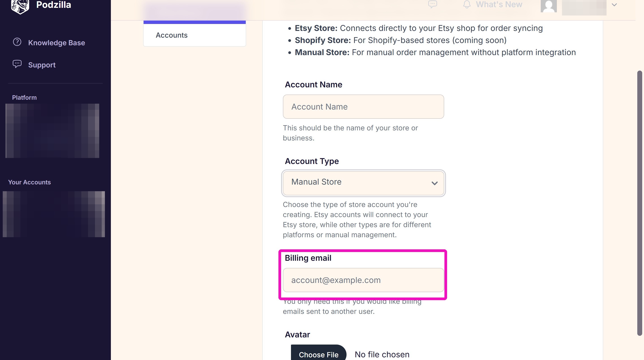
Task: Click the user avatar picture in header
Action: click(x=549, y=6)
